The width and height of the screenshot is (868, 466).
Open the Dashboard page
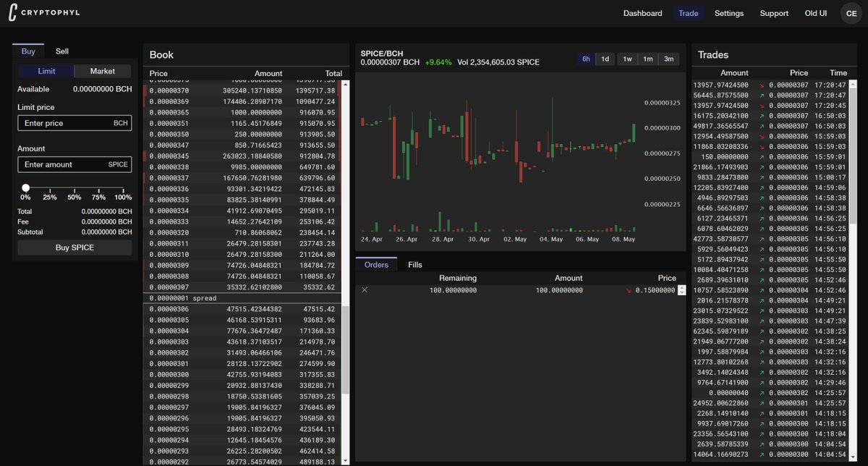click(x=642, y=13)
